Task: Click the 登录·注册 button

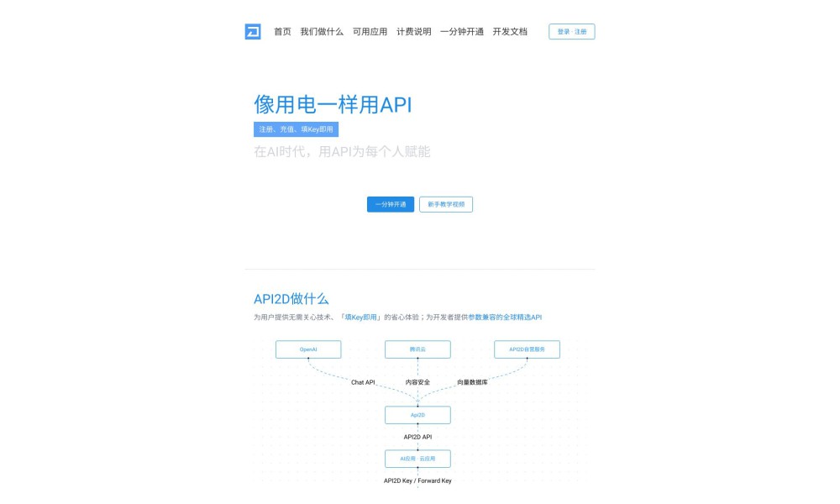Action: [x=571, y=32]
